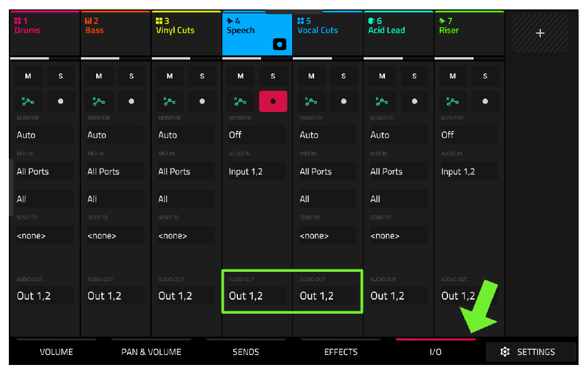The image size is (588, 375).
Task: Click level meter under Drums header
Action: pos(45,58)
